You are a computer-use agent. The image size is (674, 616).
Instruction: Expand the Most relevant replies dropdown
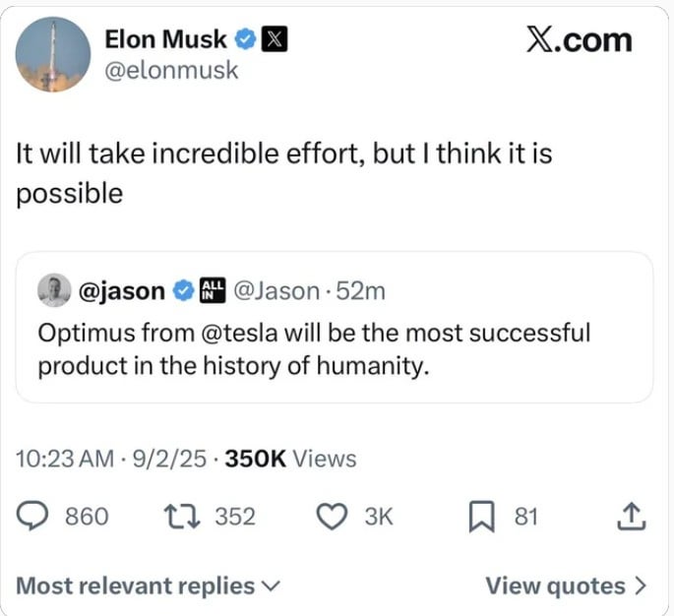click(x=149, y=585)
